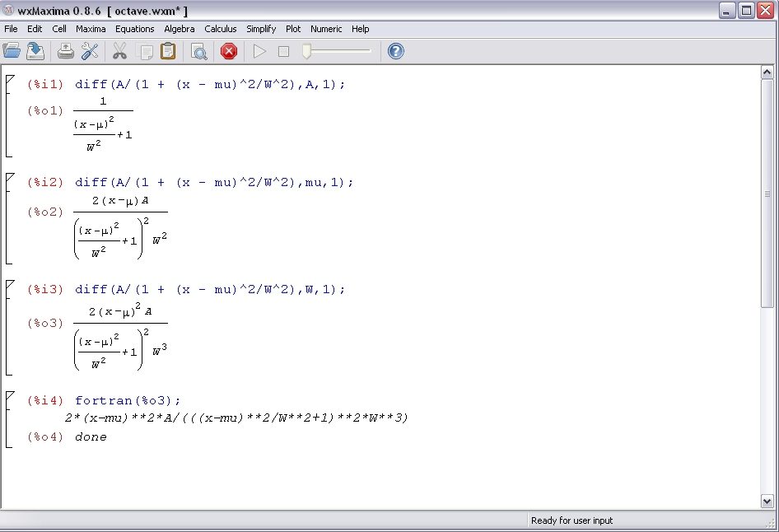This screenshot has width=779, height=532.
Task: Maximize the wxMaxima window
Action: pyautogui.click(x=746, y=11)
